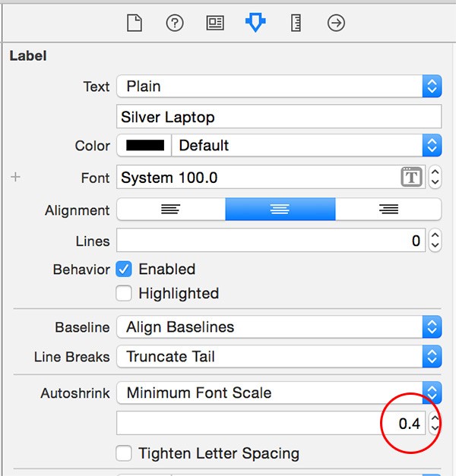The height and width of the screenshot is (476, 456).
Task: Click the black text color swatch
Action: point(144,146)
